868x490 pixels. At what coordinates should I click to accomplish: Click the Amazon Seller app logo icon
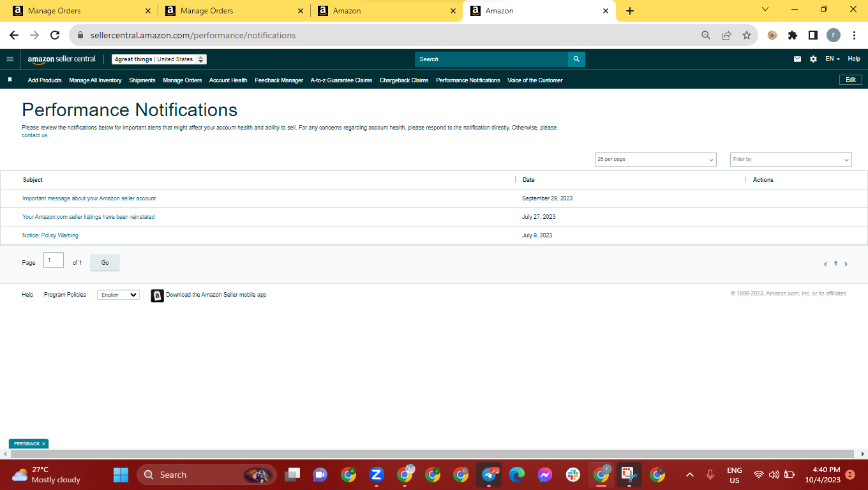[x=157, y=295]
